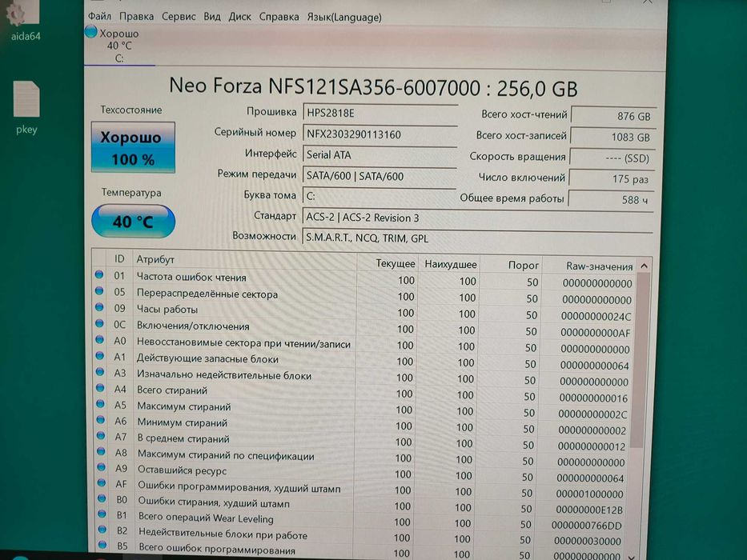The image size is (747, 560).
Task: Select the Всего операций Wear Leveling row text
Action: (206, 518)
